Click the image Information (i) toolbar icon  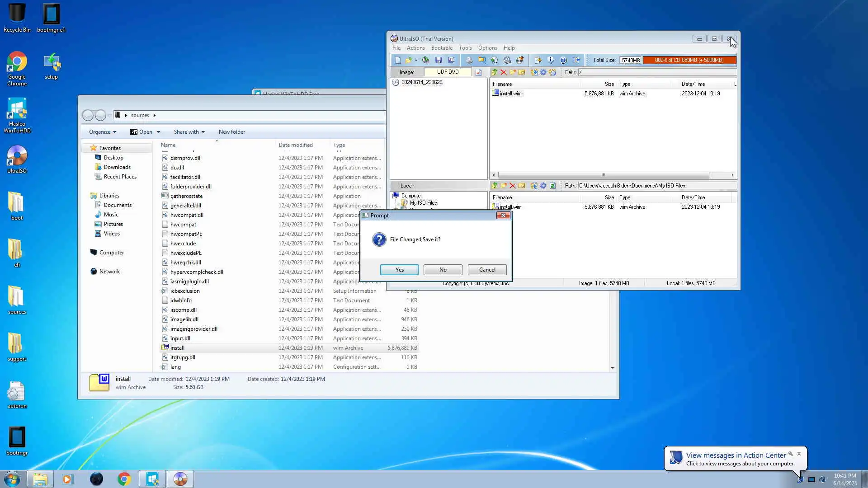[551, 60]
